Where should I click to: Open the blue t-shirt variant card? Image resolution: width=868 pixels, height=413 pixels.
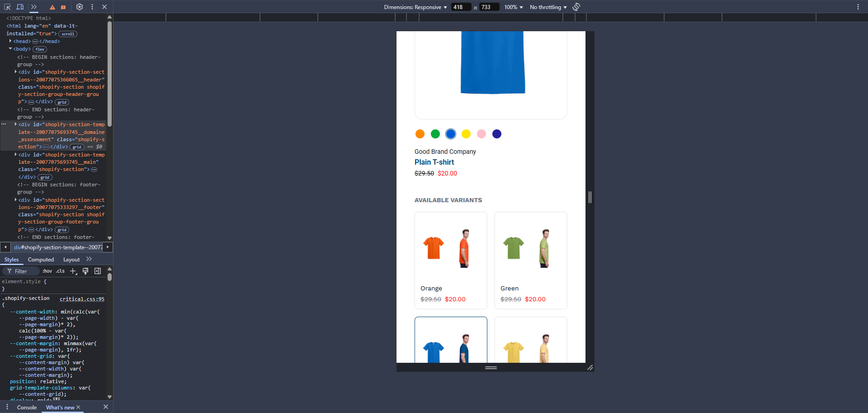pyautogui.click(x=451, y=340)
